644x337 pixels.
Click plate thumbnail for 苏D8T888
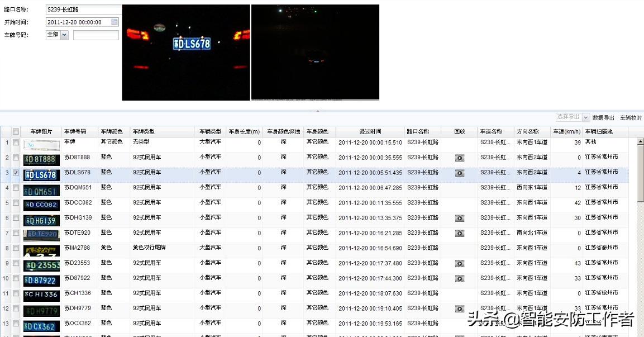[x=41, y=159]
